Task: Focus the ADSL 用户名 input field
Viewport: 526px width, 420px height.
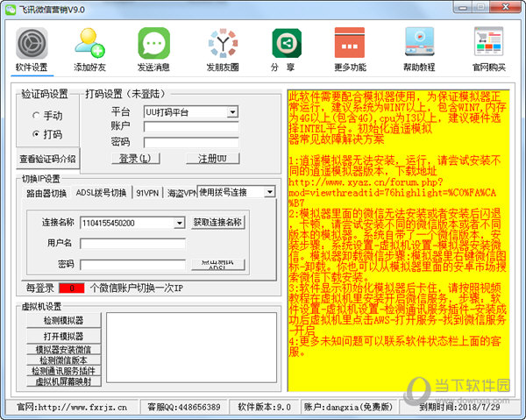Action: pos(133,244)
